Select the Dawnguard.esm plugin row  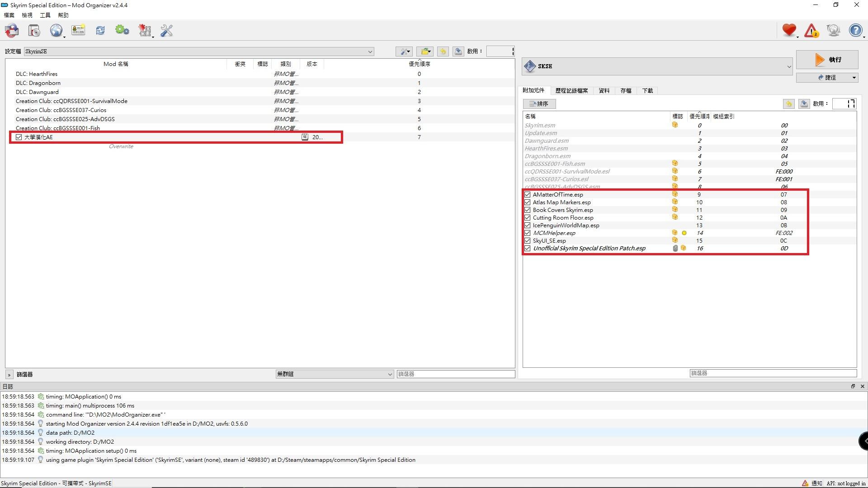point(689,141)
